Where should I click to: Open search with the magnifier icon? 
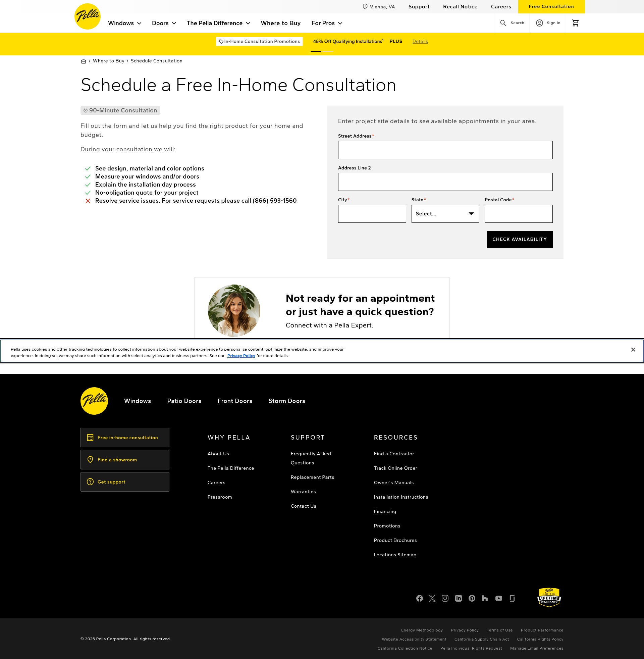[503, 23]
